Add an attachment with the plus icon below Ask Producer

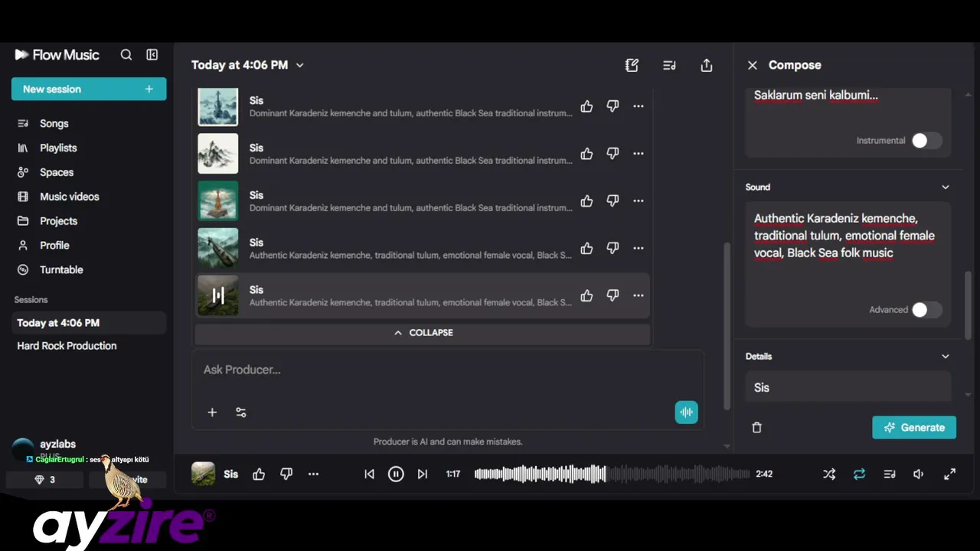[212, 412]
